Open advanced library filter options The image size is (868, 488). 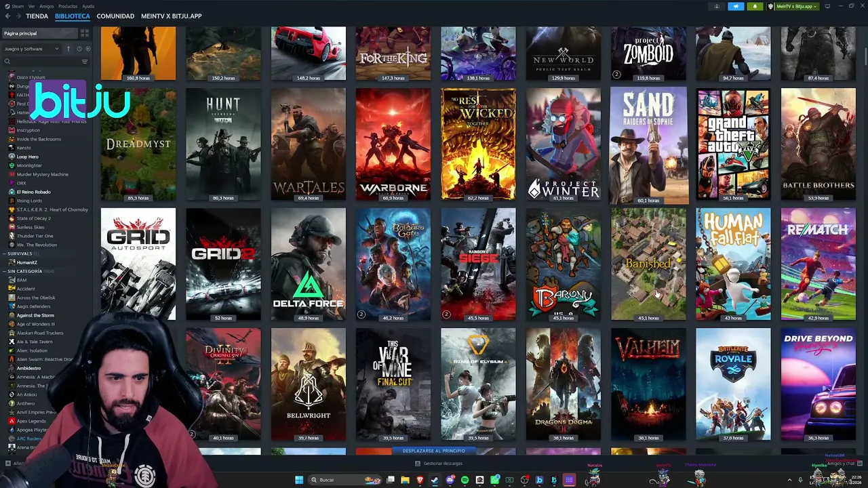pyautogui.click(x=85, y=62)
